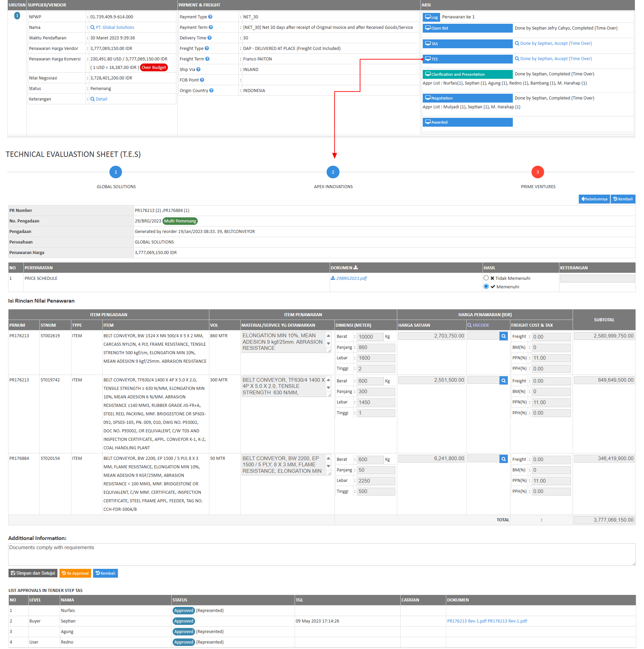
Task: Click the Origin Country help icon
Action: point(212,90)
